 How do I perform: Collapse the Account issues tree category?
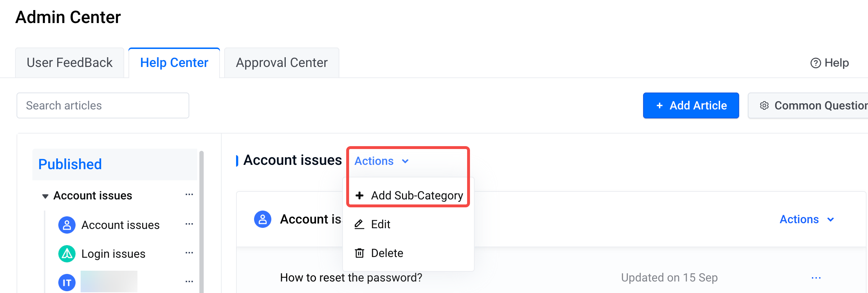[x=45, y=196]
